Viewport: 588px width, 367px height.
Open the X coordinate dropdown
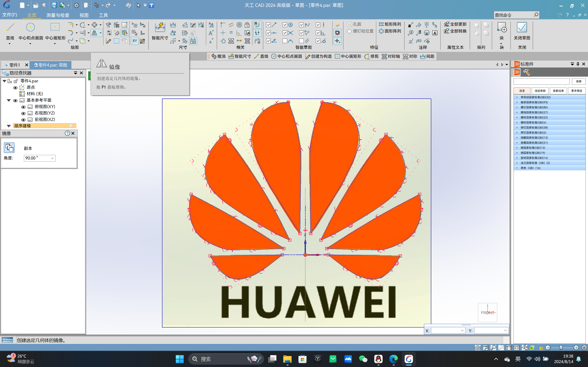pyautogui.click(x=462, y=330)
